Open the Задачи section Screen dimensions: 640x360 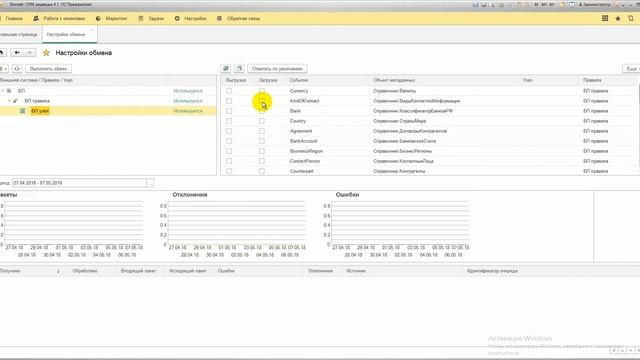pyautogui.click(x=151, y=18)
